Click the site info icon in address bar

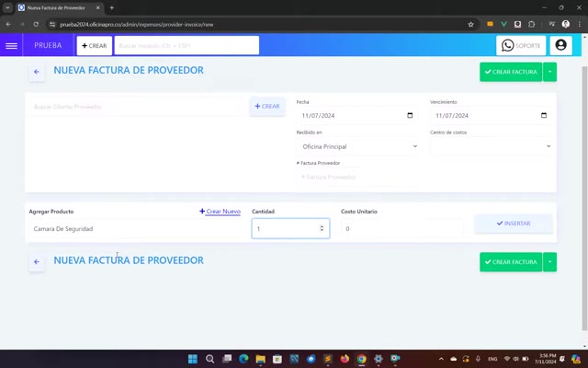point(52,25)
